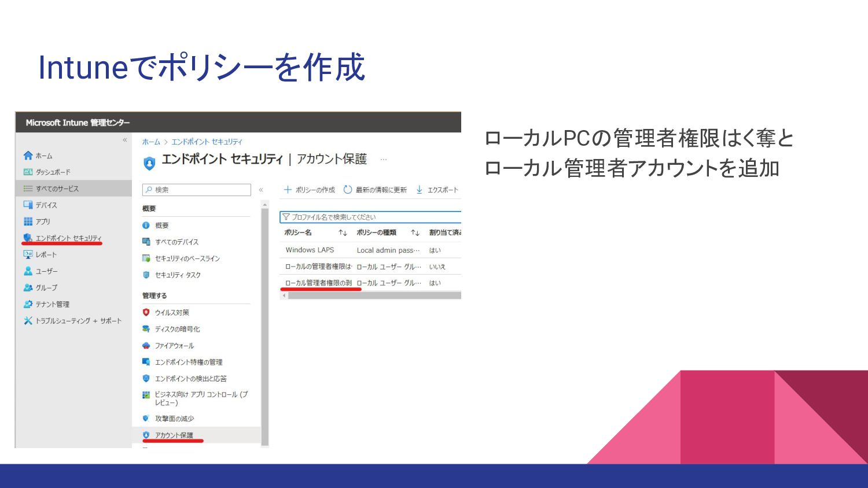
Task: Click the ファイアウォール icon
Action: click(x=146, y=345)
